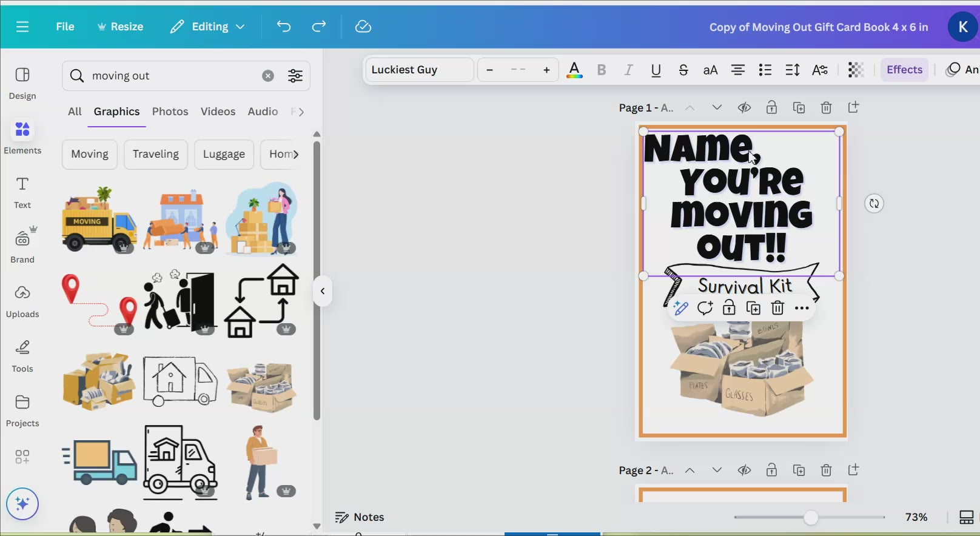Delete Page 1
This screenshot has width=980, height=536.
pos(826,107)
